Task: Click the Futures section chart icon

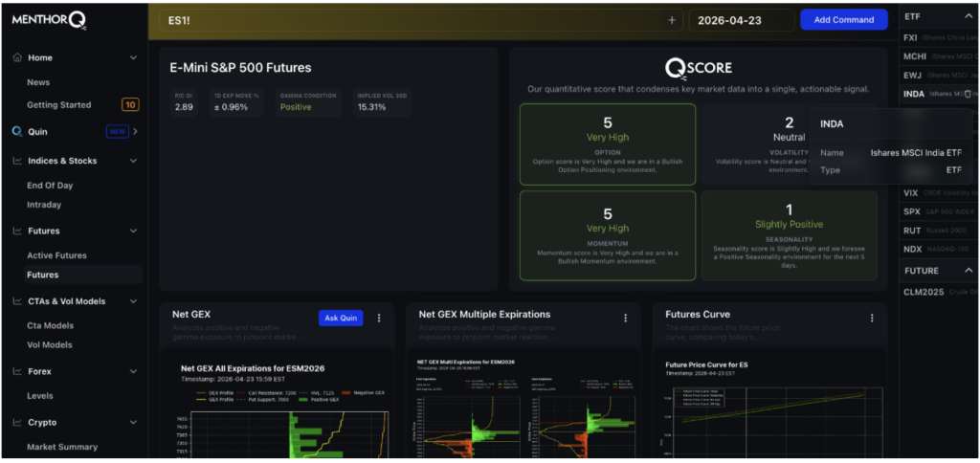Action: click(x=17, y=231)
